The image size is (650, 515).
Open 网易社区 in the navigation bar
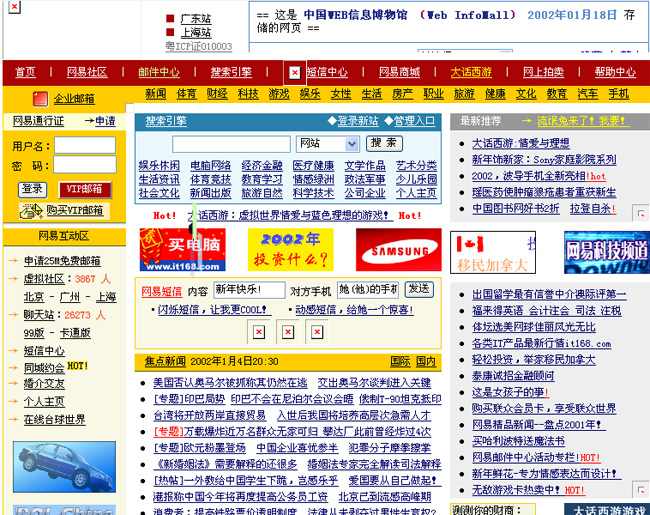coord(87,72)
